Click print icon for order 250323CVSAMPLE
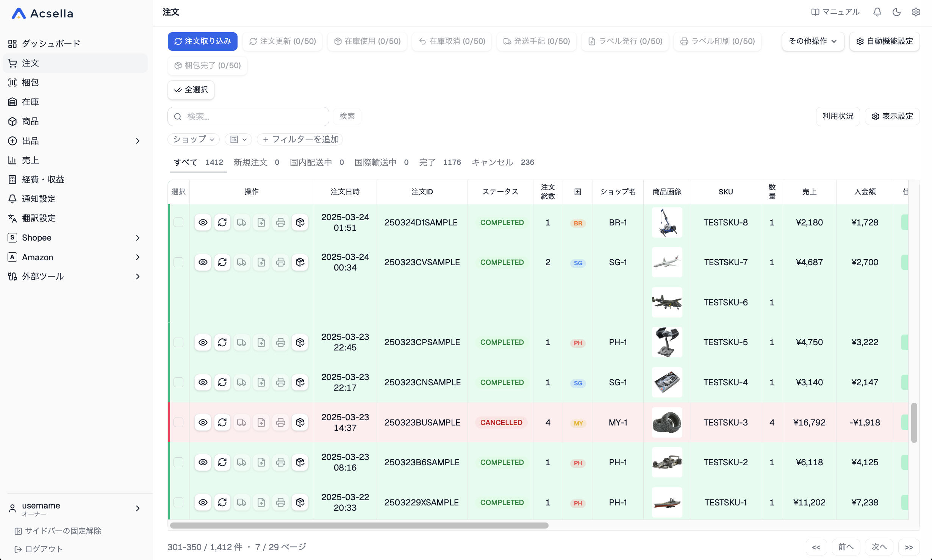 [280, 262]
